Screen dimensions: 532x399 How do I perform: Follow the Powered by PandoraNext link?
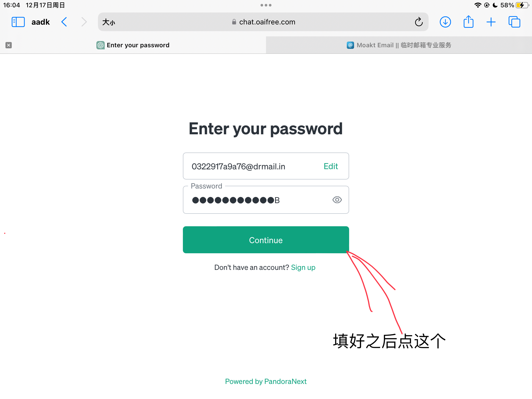266,381
